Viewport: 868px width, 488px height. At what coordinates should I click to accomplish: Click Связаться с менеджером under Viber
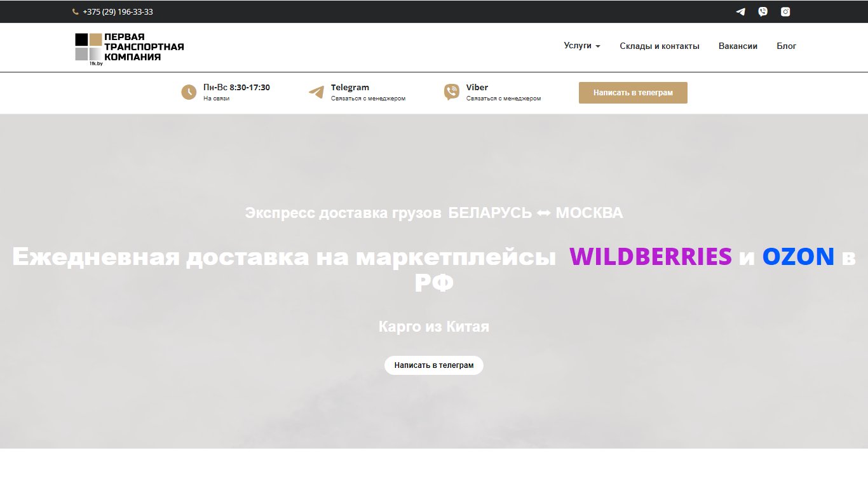click(x=503, y=98)
